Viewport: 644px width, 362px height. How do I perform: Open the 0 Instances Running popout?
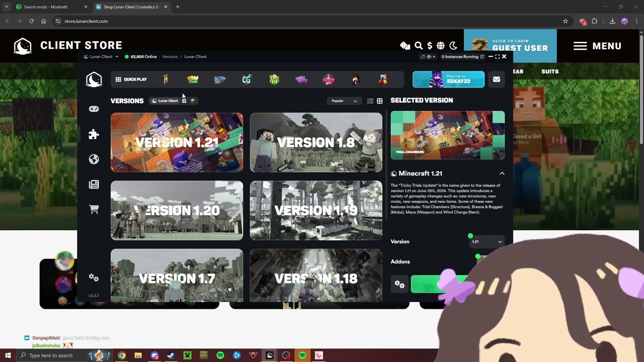tap(462, 57)
